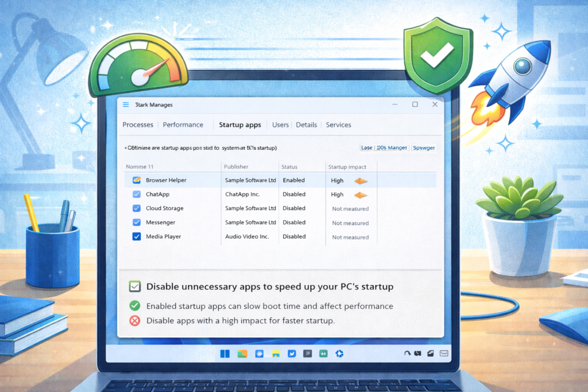Switch to the Performance tab
588x392 pixels.
(183, 125)
